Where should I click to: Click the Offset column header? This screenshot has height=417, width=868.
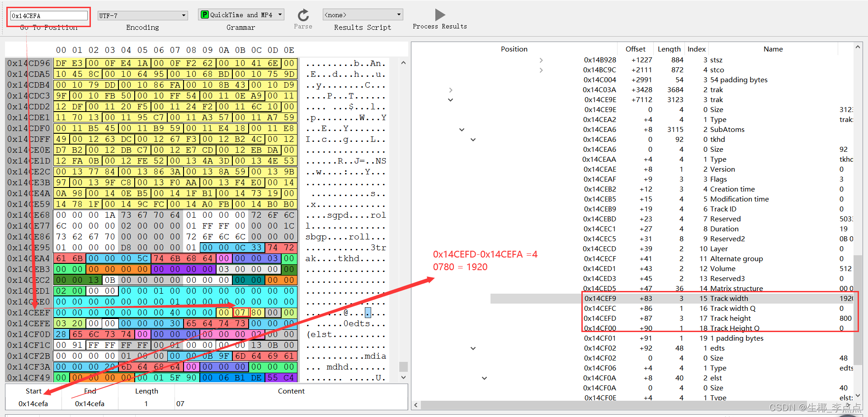635,49
